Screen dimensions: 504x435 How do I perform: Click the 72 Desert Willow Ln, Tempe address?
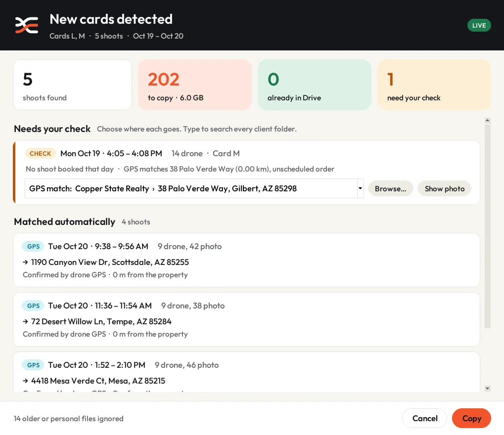click(101, 322)
